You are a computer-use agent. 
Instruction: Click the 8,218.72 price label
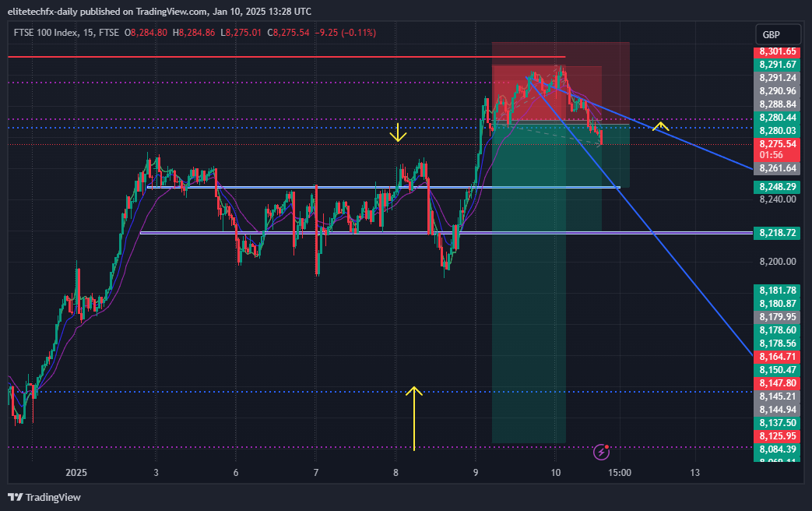click(777, 233)
